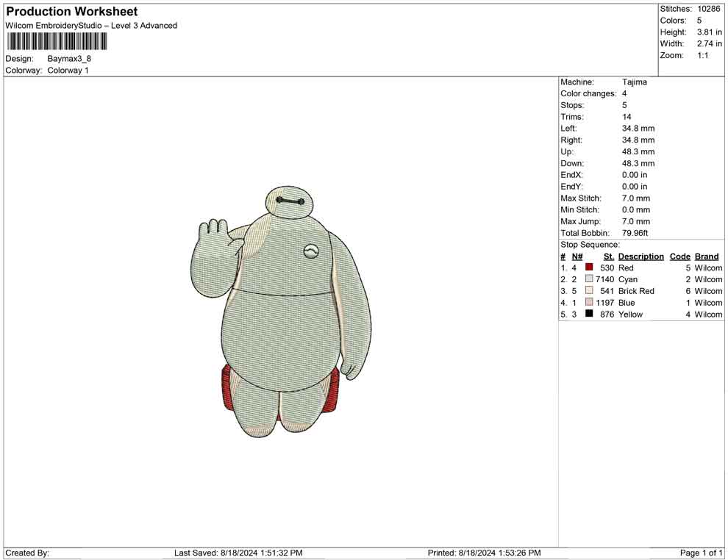Viewport: 728px width, 560px height.
Task: Click the 'St.' column header
Action: coord(609,256)
